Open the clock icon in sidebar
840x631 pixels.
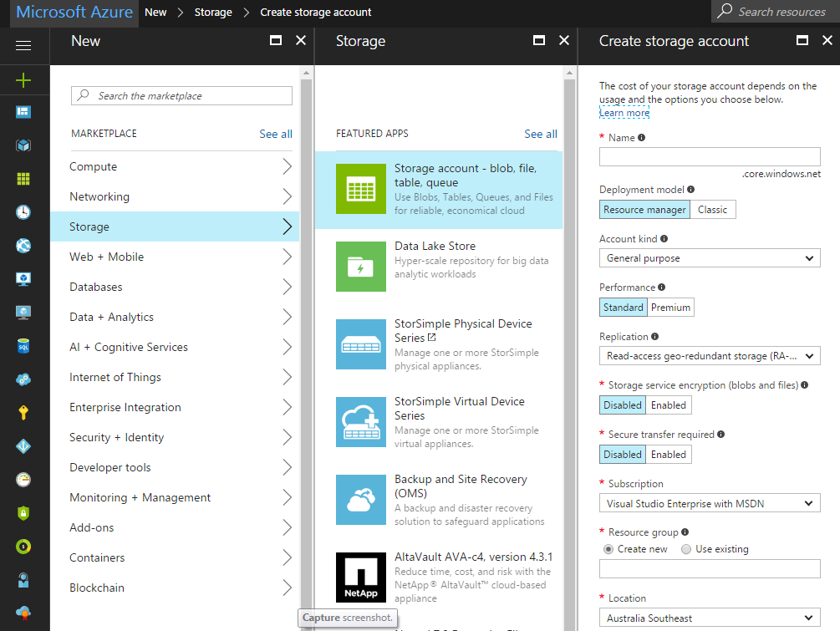point(23,212)
